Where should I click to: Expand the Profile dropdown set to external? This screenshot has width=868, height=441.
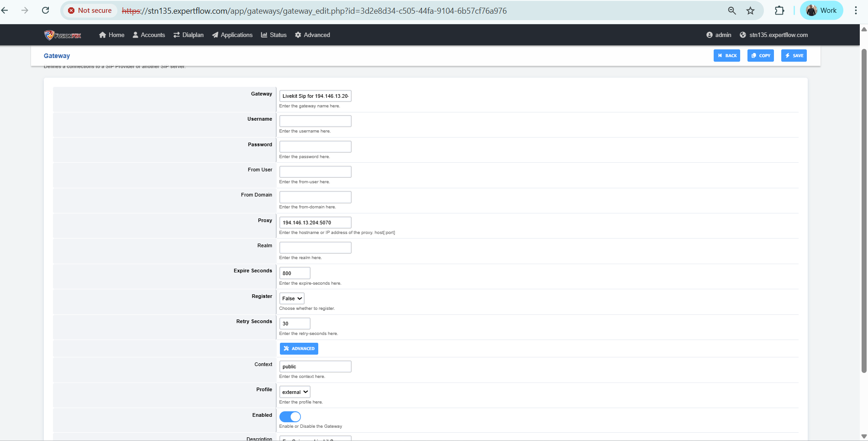coord(295,392)
